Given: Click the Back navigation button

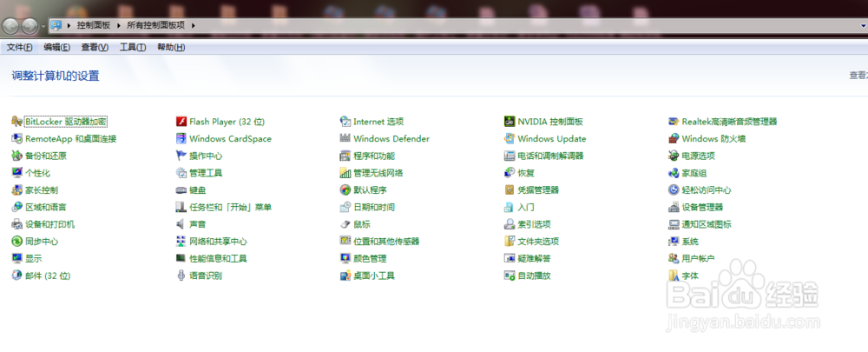Looking at the screenshot, I should point(11,26).
